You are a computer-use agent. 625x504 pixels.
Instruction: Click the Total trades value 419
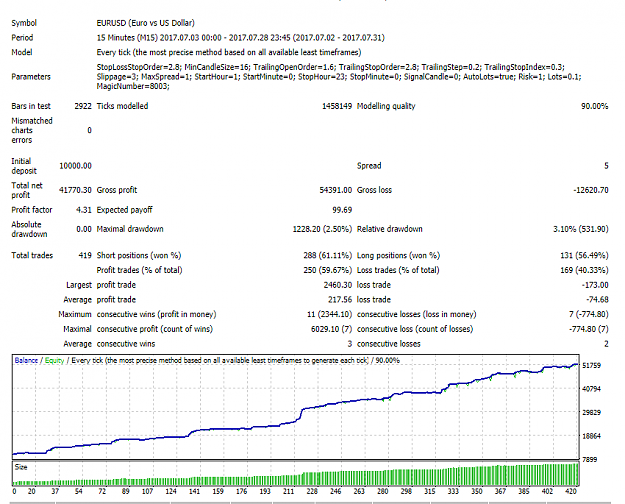pyautogui.click(x=85, y=256)
